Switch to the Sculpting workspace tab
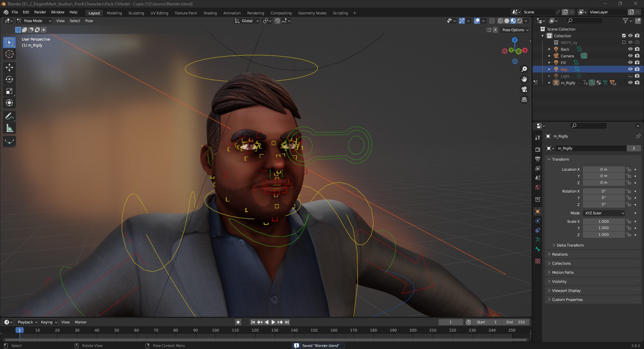Screen dimensions: 644x349 tap(136, 13)
